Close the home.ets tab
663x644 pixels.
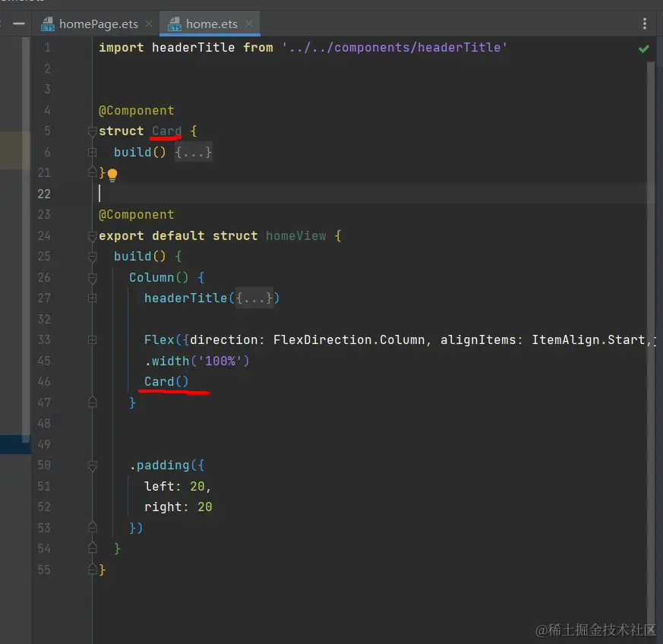tap(249, 24)
